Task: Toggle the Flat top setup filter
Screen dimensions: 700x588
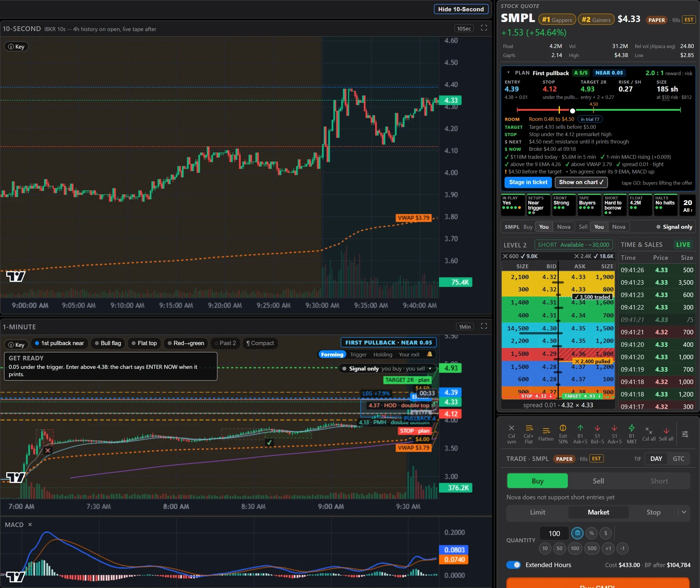Action: (x=144, y=343)
